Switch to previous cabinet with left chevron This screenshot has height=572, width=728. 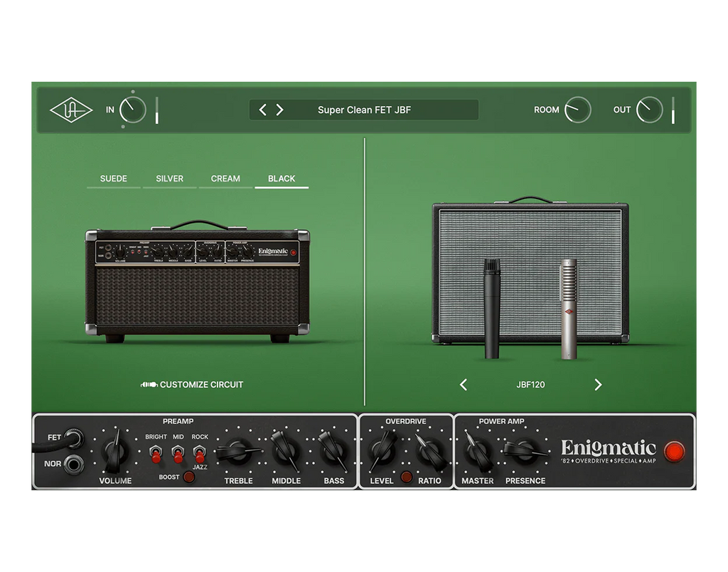(x=464, y=385)
